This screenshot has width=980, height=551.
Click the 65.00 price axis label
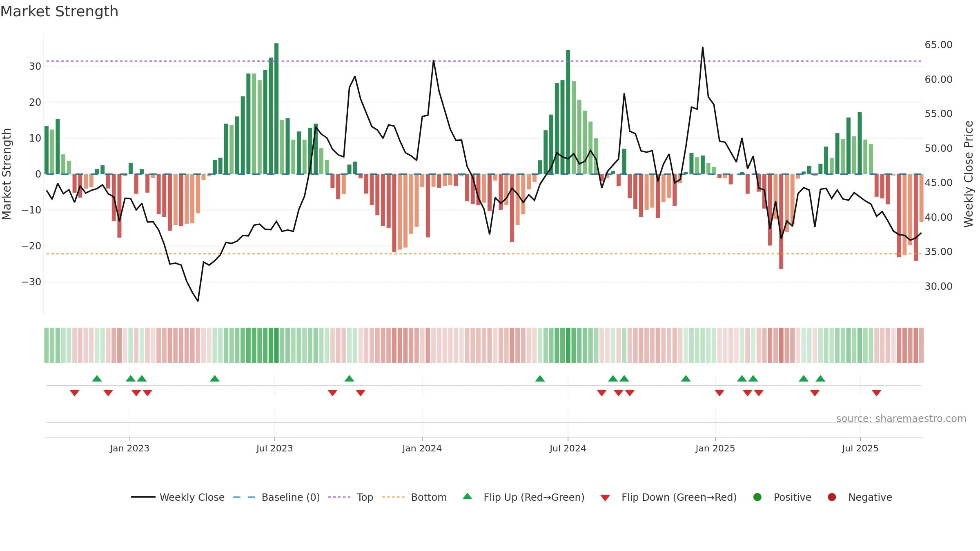pyautogui.click(x=938, y=45)
